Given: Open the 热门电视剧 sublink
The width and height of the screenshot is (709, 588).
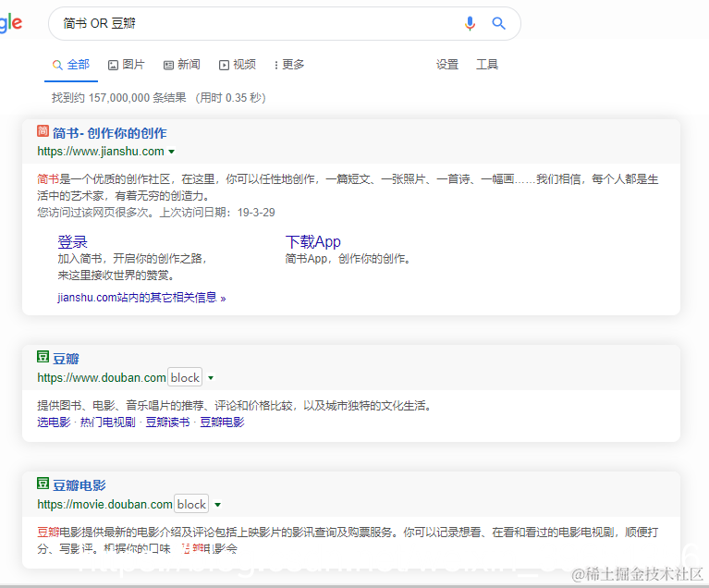Looking at the screenshot, I should point(108,423).
